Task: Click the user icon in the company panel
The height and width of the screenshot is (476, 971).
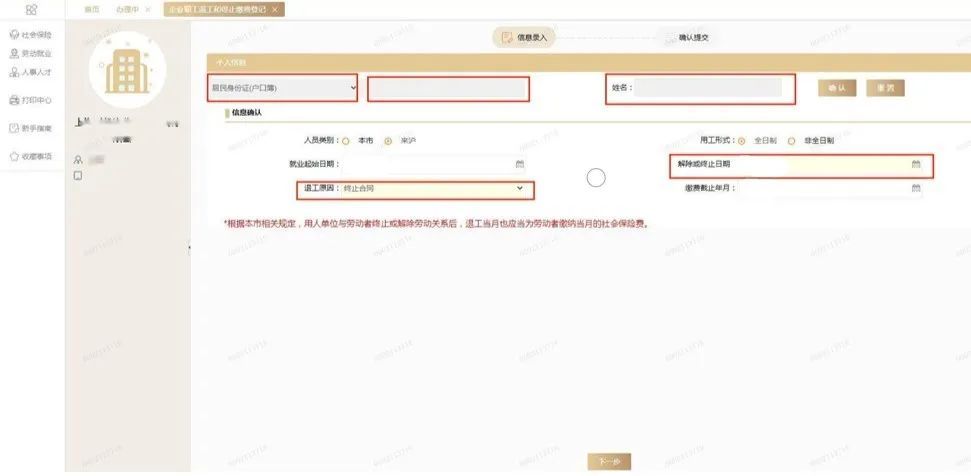Action: tap(78, 160)
